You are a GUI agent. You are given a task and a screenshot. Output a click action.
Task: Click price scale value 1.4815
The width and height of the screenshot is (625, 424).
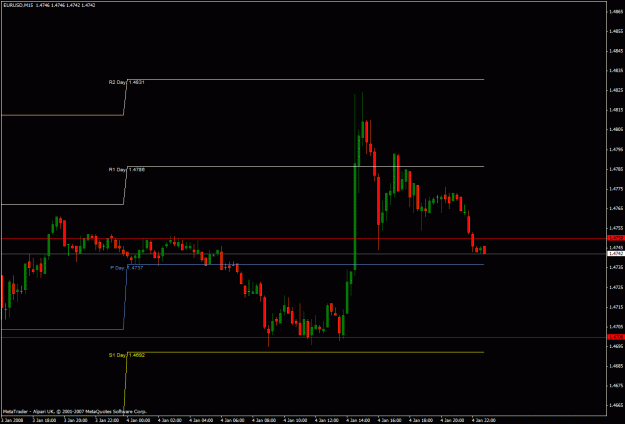[616, 110]
